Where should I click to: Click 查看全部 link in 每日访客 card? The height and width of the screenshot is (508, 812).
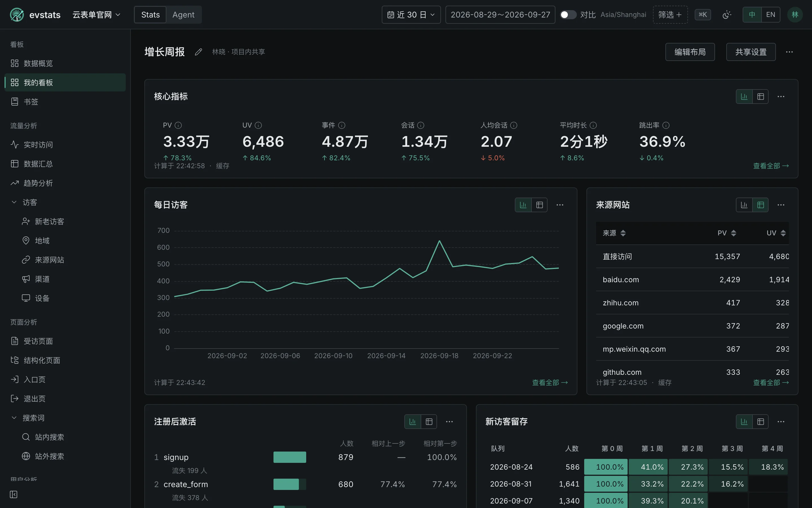point(550,383)
